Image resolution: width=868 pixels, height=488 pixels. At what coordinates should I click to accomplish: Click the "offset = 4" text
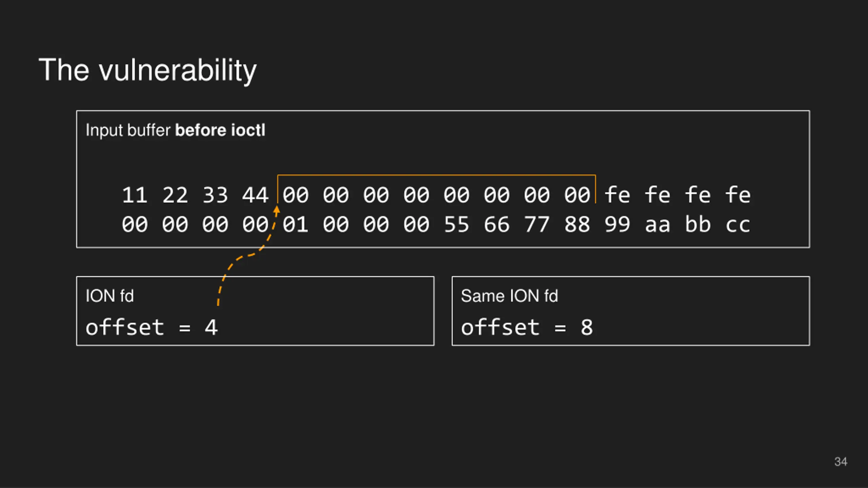click(x=152, y=327)
